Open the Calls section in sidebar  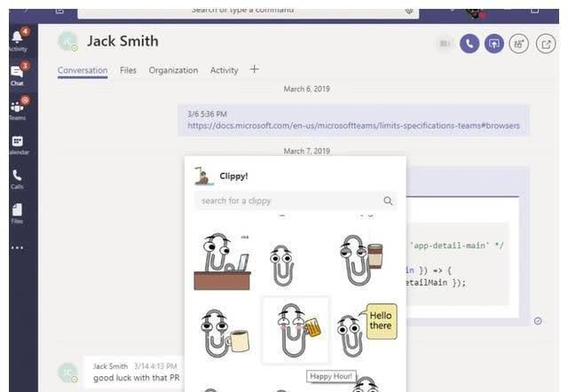[x=17, y=179]
